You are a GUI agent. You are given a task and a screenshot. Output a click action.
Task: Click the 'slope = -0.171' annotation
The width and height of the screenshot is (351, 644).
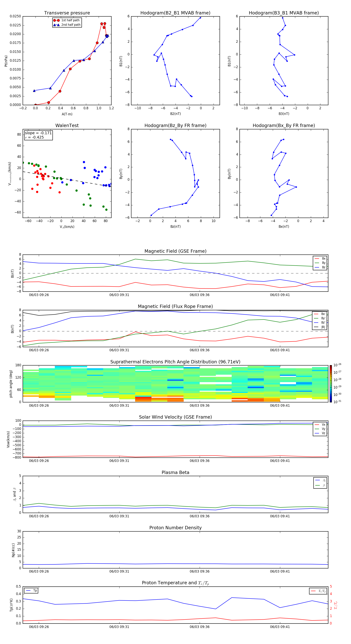pos(38,133)
